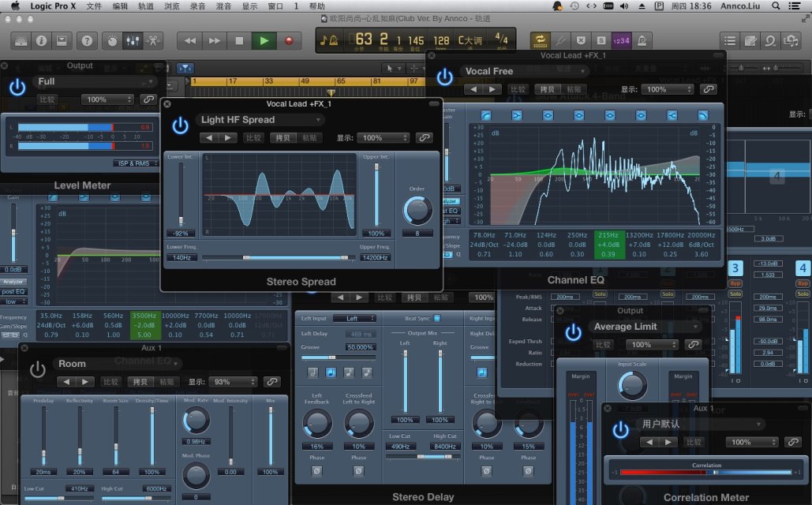Open the 轨道 menu in menu bar

coord(145,6)
